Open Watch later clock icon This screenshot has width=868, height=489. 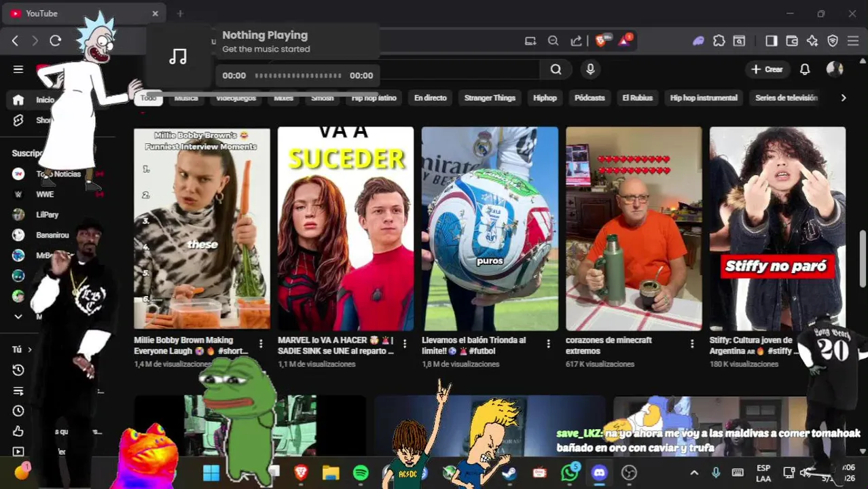tap(18, 411)
